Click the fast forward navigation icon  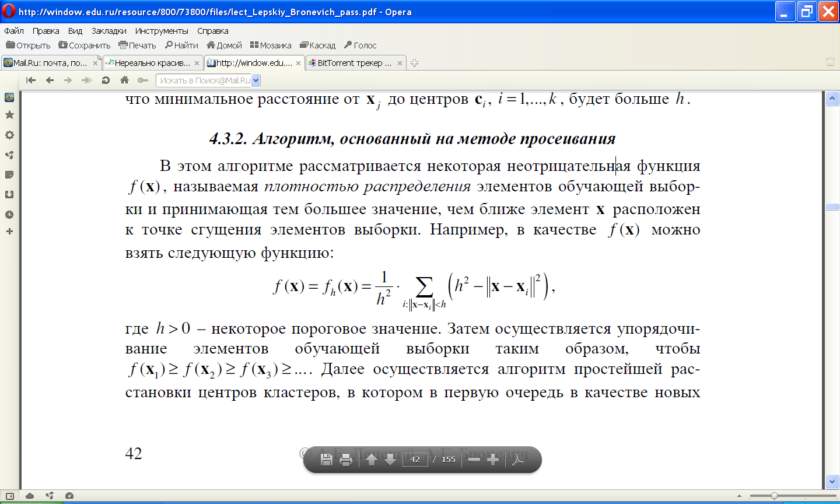87,80
